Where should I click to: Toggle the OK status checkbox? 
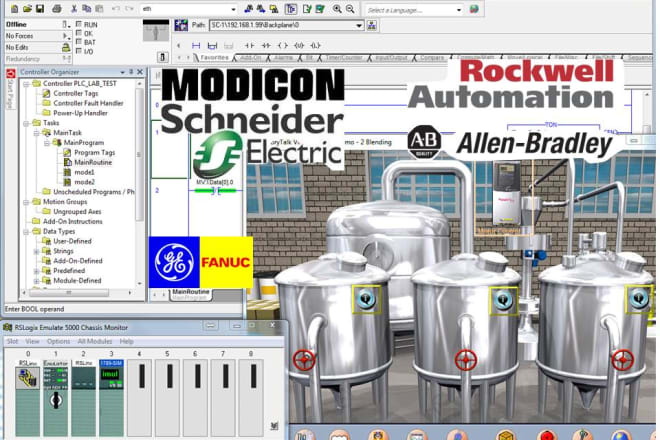79,33
